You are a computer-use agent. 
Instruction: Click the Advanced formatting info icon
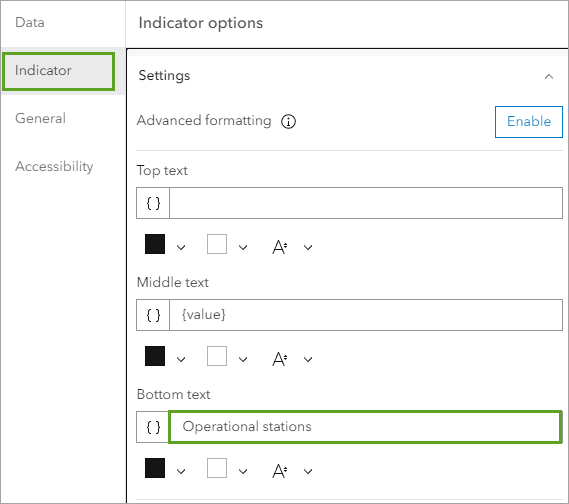point(288,121)
